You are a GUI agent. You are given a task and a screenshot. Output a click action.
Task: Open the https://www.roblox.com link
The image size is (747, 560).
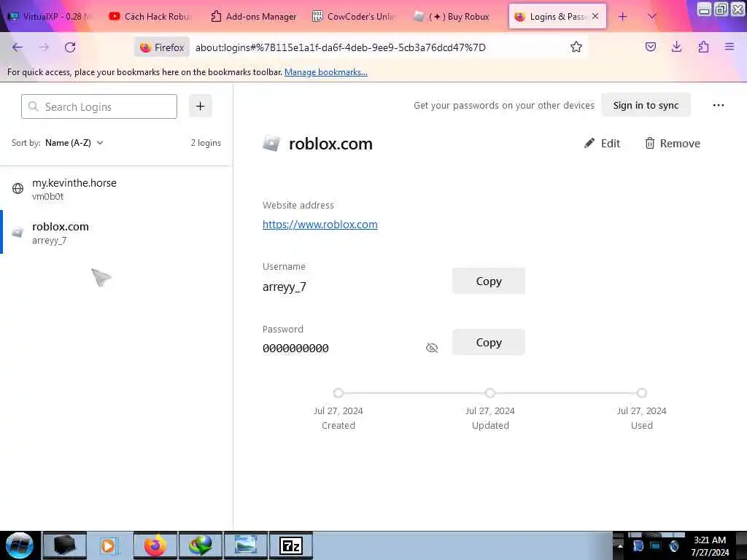click(320, 225)
